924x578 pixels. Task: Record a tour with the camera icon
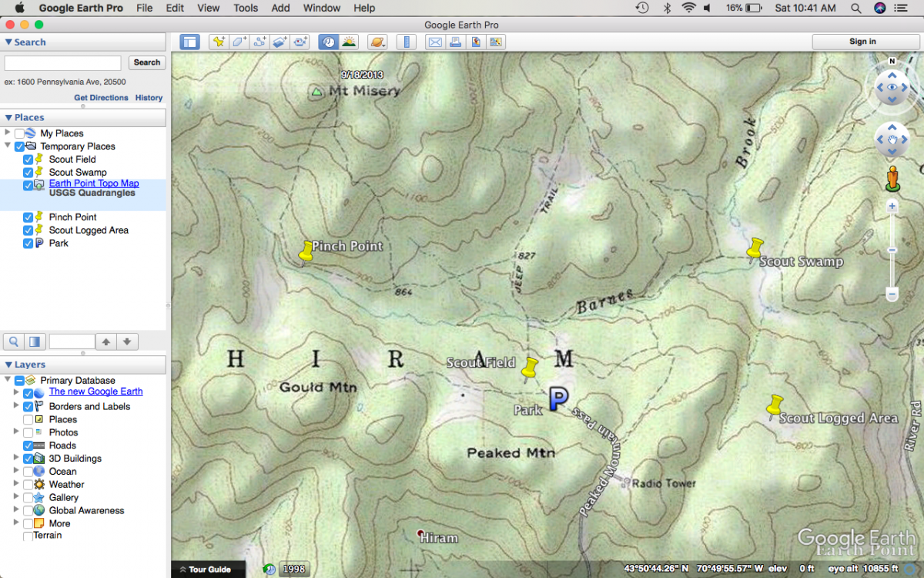[x=300, y=42]
